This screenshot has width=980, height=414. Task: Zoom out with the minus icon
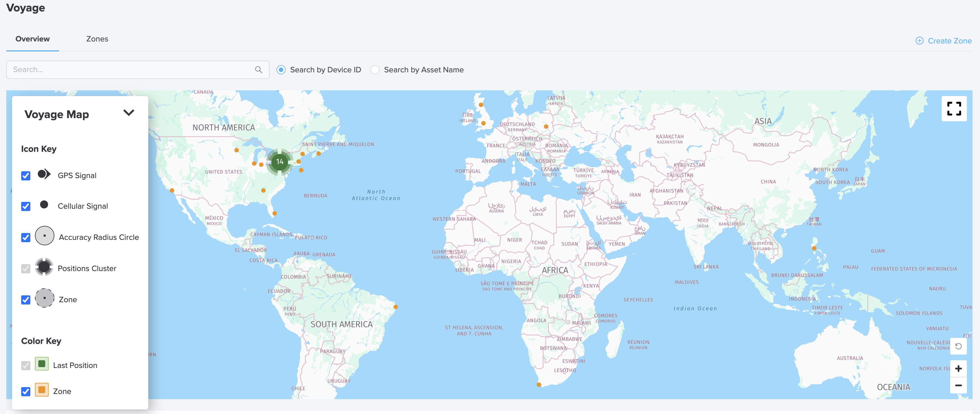coord(958,385)
